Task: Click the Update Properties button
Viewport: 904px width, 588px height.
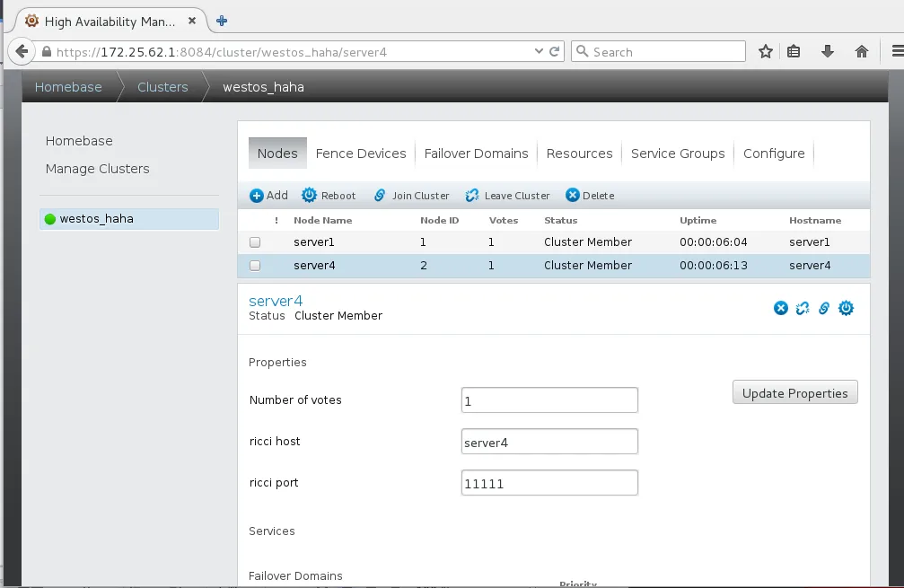Action: click(x=795, y=392)
